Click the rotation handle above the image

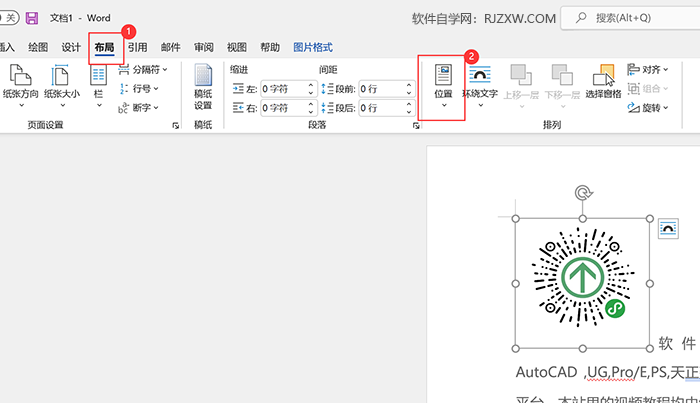click(x=583, y=193)
